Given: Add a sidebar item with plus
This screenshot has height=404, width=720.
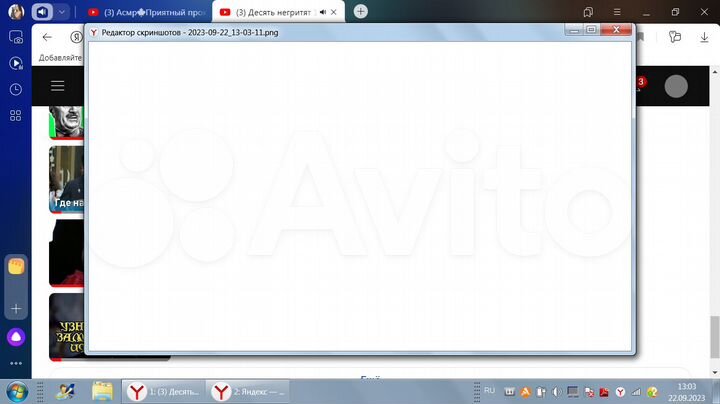Looking at the screenshot, I should (x=16, y=309).
